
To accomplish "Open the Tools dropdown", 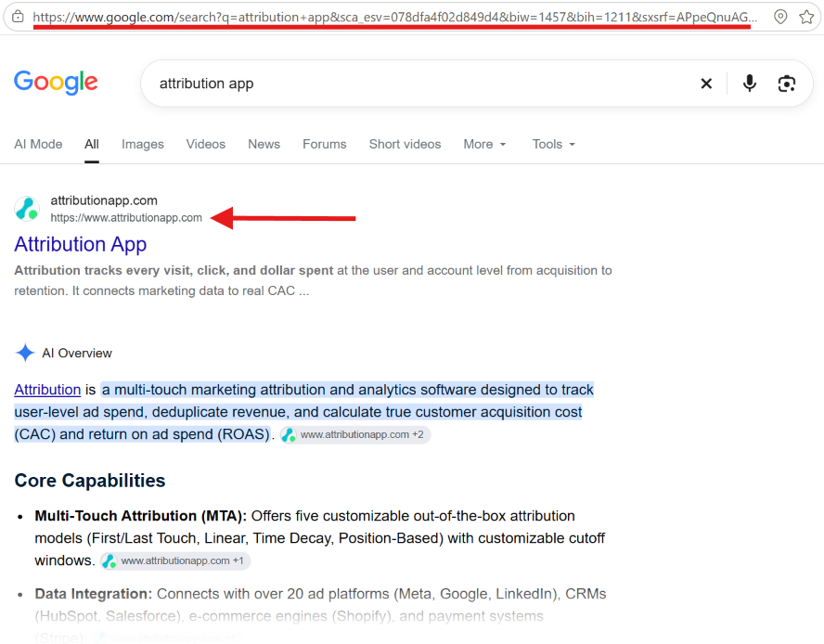I will [553, 144].
